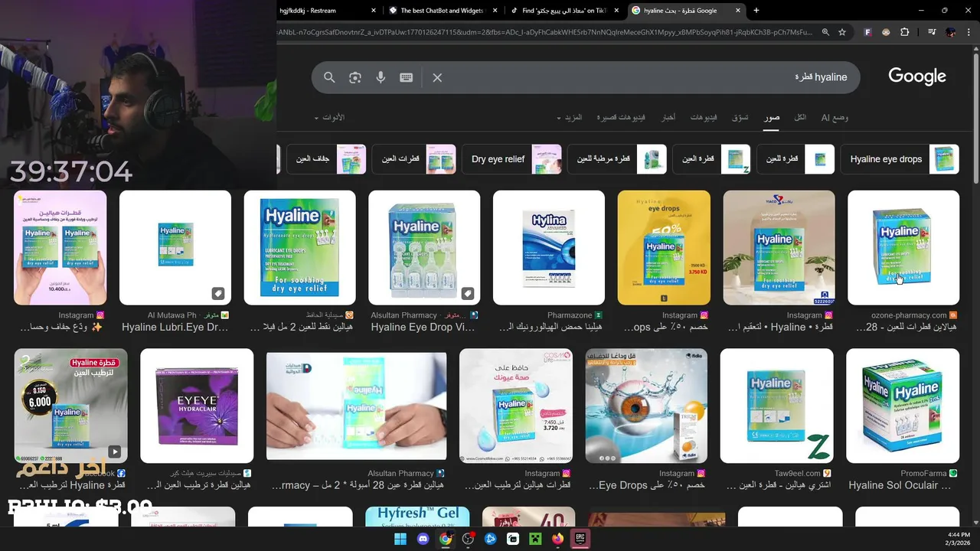Open Google Lens image search icon

[354, 77]
